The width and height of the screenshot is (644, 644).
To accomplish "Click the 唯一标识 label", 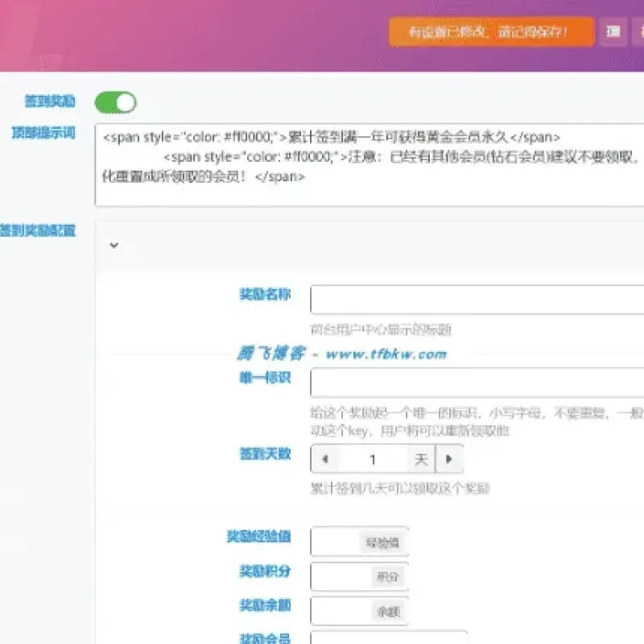I will (265, 378).
